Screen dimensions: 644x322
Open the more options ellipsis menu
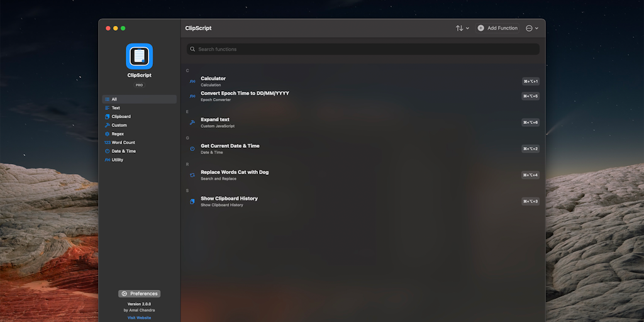(x=532, y=28)
